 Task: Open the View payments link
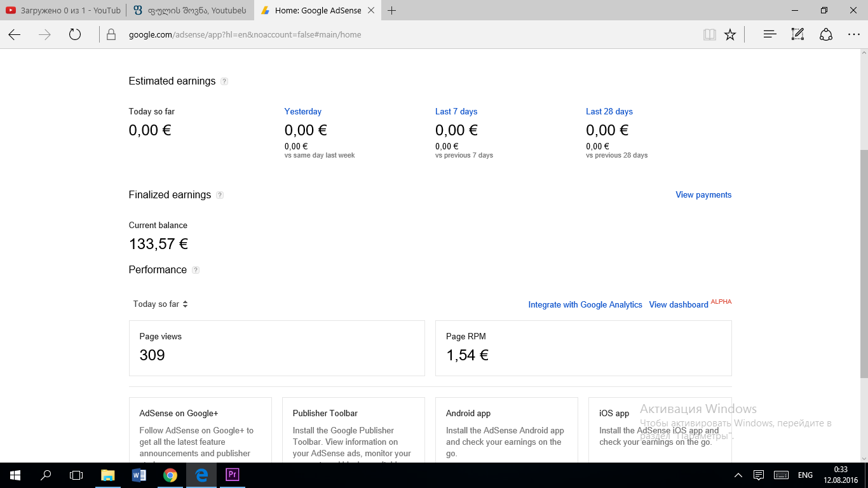[703, 195]
